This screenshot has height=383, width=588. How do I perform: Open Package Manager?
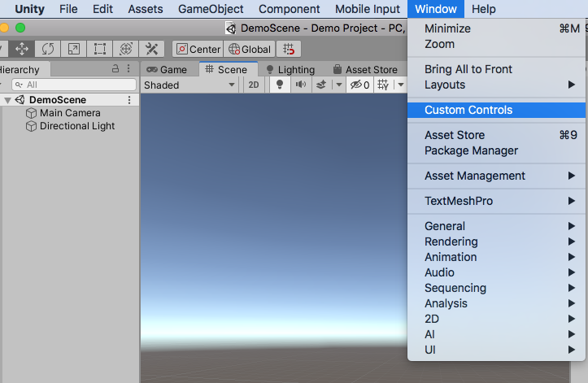[496, 150]
